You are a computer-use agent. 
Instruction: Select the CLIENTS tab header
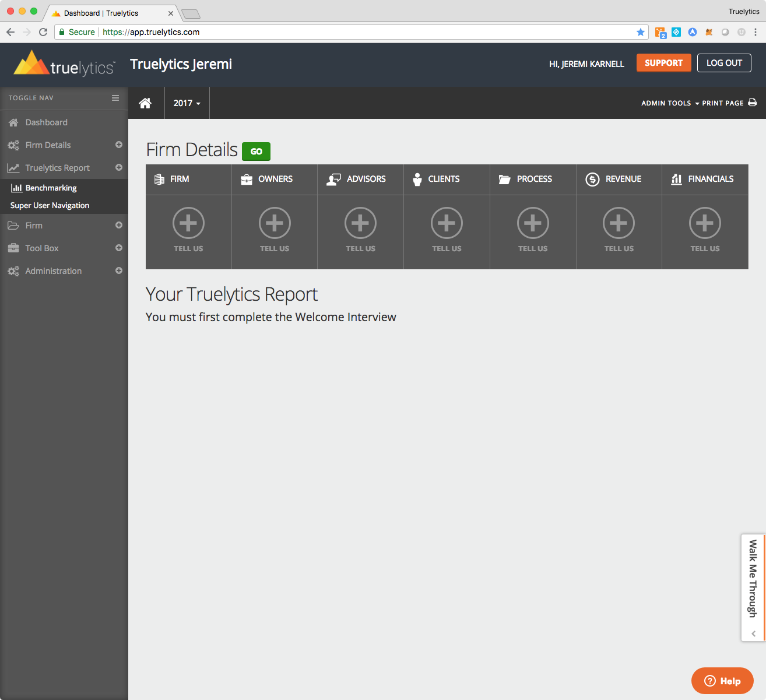[447, 180]
